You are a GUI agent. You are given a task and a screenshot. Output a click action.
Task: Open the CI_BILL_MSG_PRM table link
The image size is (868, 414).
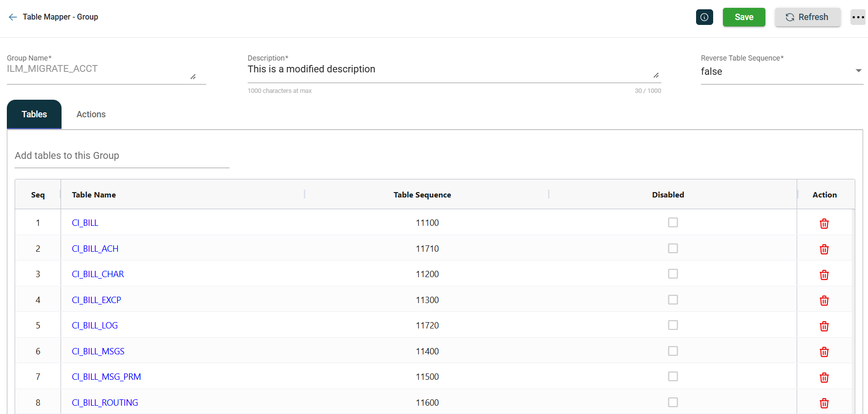click(x=106, y=377)
